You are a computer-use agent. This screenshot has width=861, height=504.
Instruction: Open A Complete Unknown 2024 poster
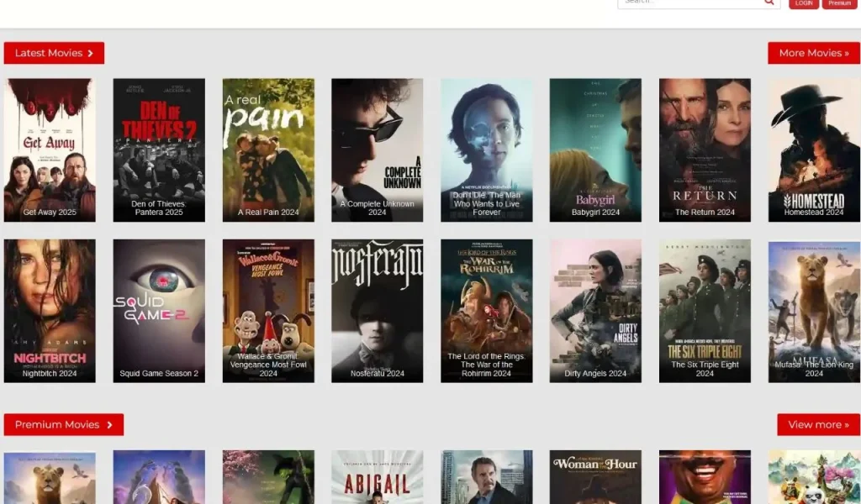coord(378,150)
